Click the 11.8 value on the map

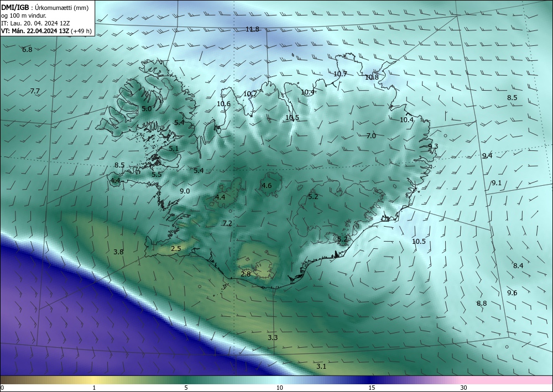coord(253,29)
